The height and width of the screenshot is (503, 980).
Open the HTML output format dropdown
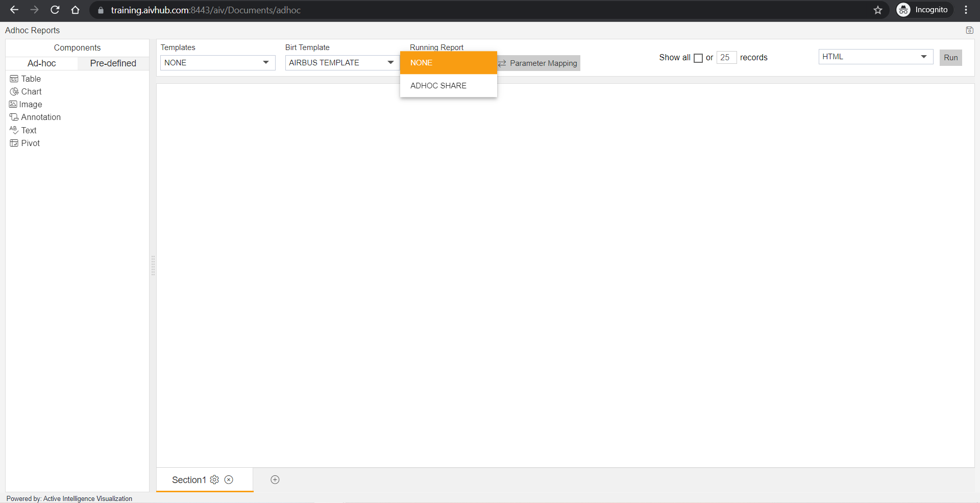(x=876, y=57)
